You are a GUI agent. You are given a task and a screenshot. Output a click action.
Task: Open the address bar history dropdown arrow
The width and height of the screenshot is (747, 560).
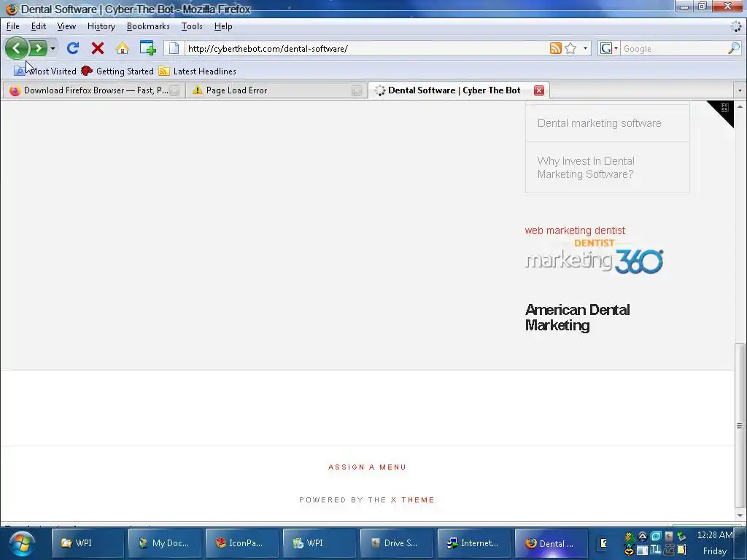(x=586, y=49)
